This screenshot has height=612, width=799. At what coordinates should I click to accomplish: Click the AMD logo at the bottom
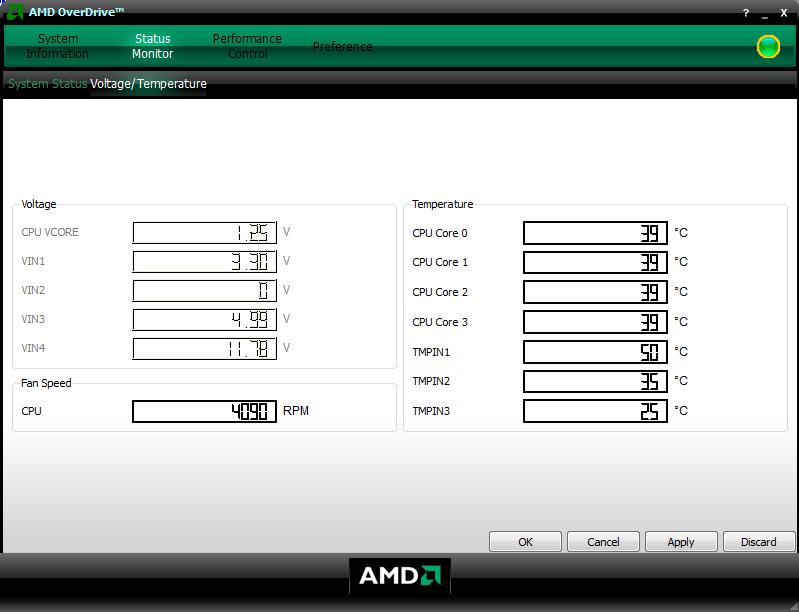point(400,576)
